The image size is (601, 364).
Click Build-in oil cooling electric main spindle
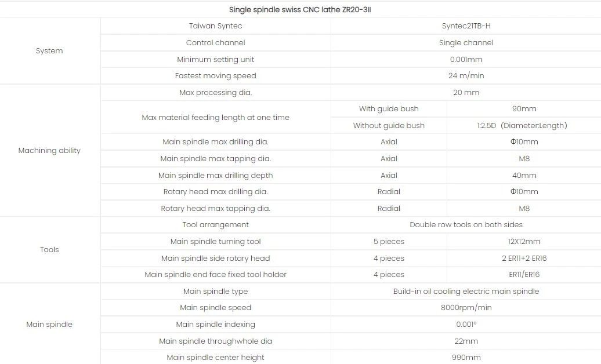pos(466,291)
